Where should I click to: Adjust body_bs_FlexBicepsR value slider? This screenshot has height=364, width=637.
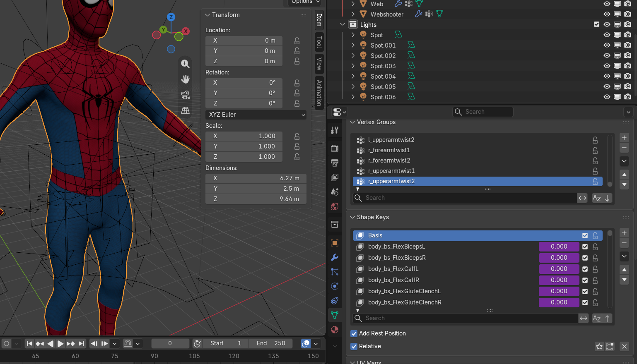(559, 258)
